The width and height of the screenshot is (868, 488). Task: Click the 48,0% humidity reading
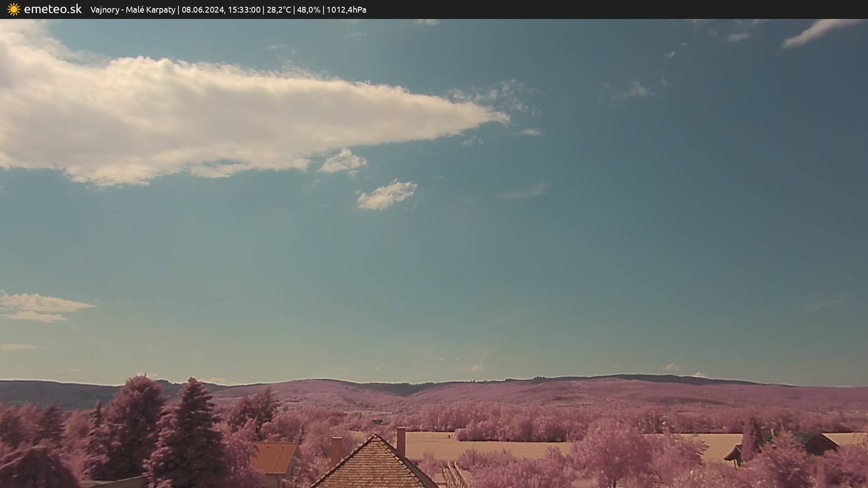pyautogui.click(x=308, y=10)
